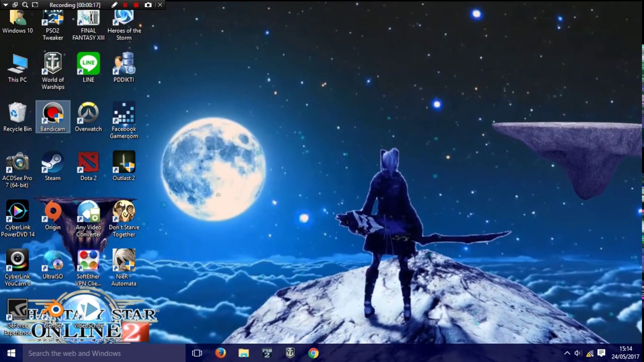The height and width of the screenshot is (362, 644).
Task: Open PSO2 Tweaker from the taskbar
Action: click(267, 353)
